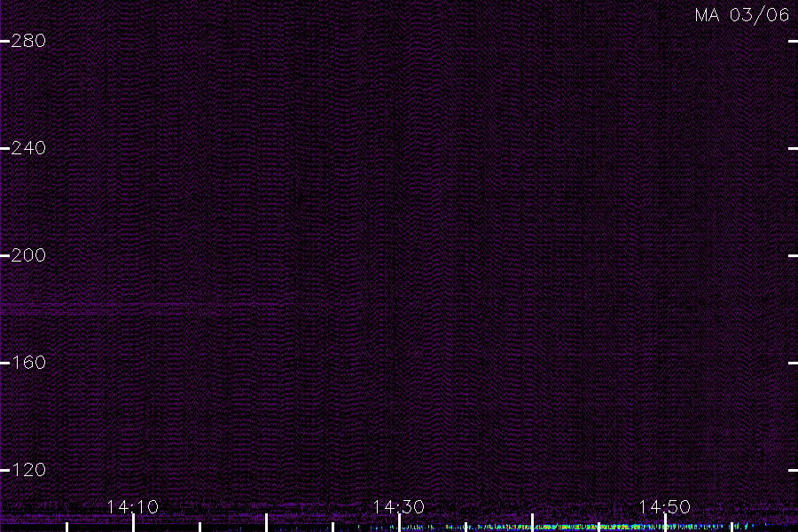Click the 200 frequency axis label

pos(28,255)
